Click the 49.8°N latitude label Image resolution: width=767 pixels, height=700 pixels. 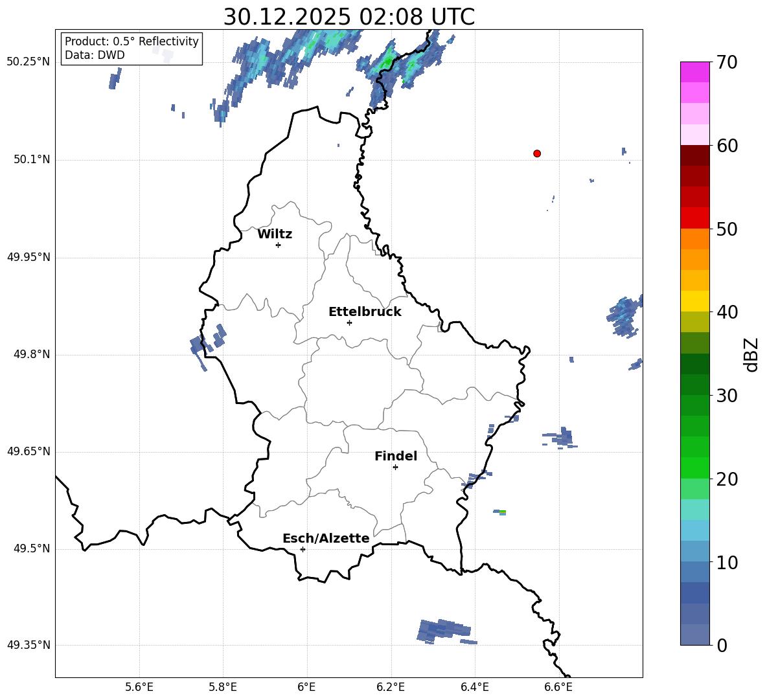pyautogui.click(x=32, y=354)
